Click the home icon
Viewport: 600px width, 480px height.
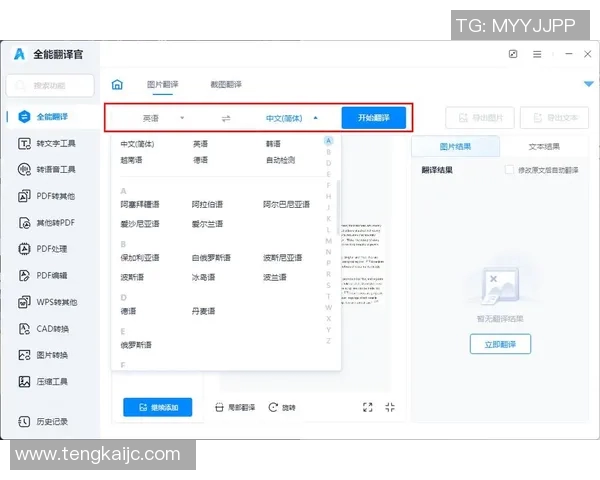(x=117, y=85)
